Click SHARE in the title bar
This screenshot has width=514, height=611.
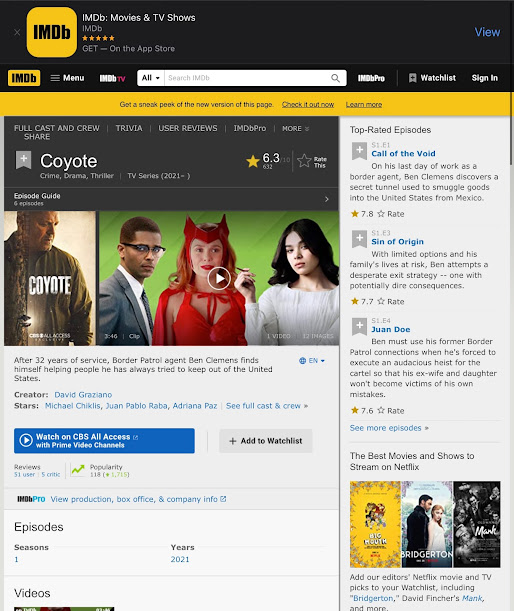click(37, 137)
